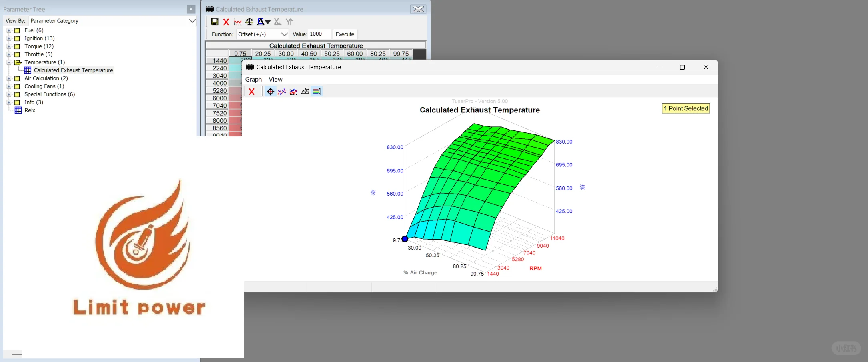Click the greyed X axis icon in the table editor toolbar
Image resolution: width=868 pixels, height=362 pixels.
(x=278, y=22)
